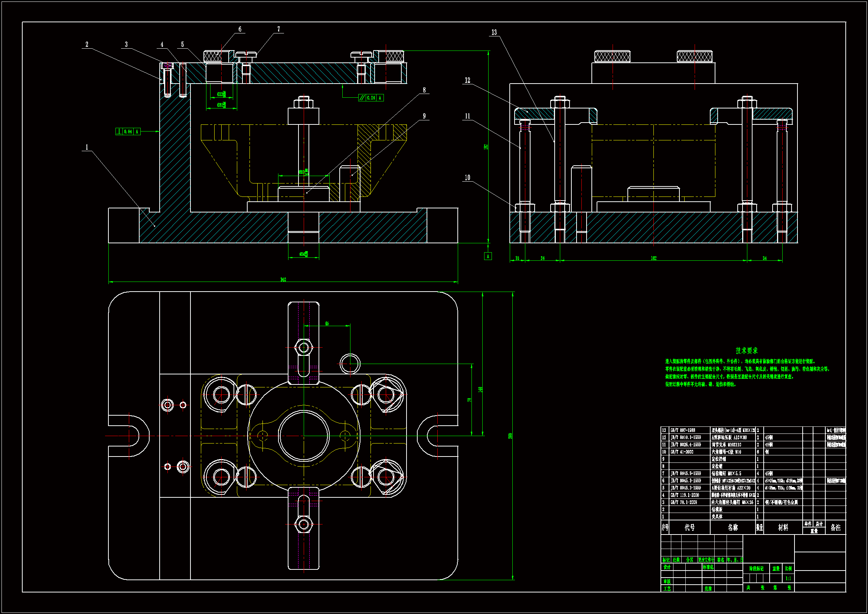Select the 材料 column header cell
868x614 pixels.
tap(783, 527)
